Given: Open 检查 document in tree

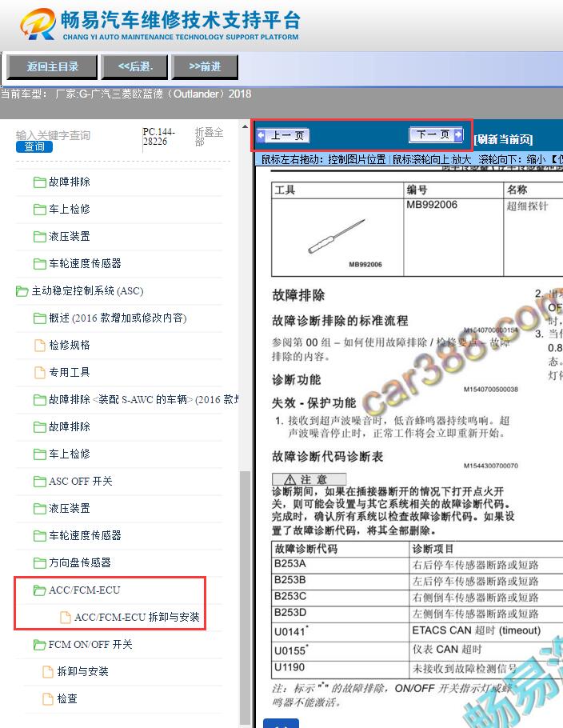Looking at the screenshot, I should [67, 698].
